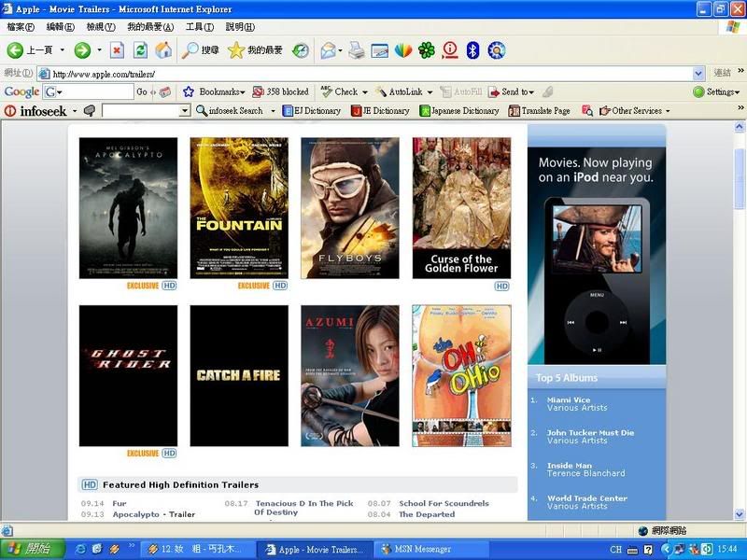
Task: Click the Refresh page icon
Action: [140, 50]
